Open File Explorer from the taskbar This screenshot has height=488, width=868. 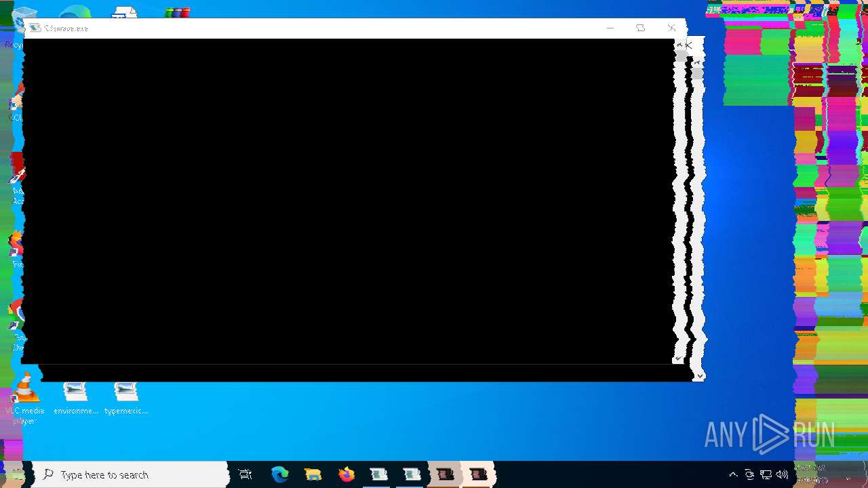pyautogui.click(x=313, y=474)
